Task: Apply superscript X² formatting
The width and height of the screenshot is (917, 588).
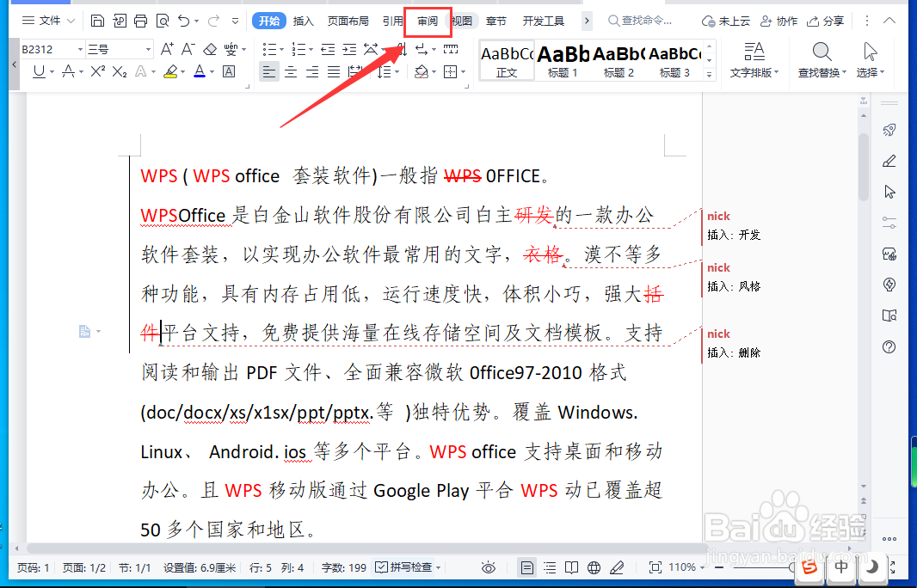Action: (98, 71)
